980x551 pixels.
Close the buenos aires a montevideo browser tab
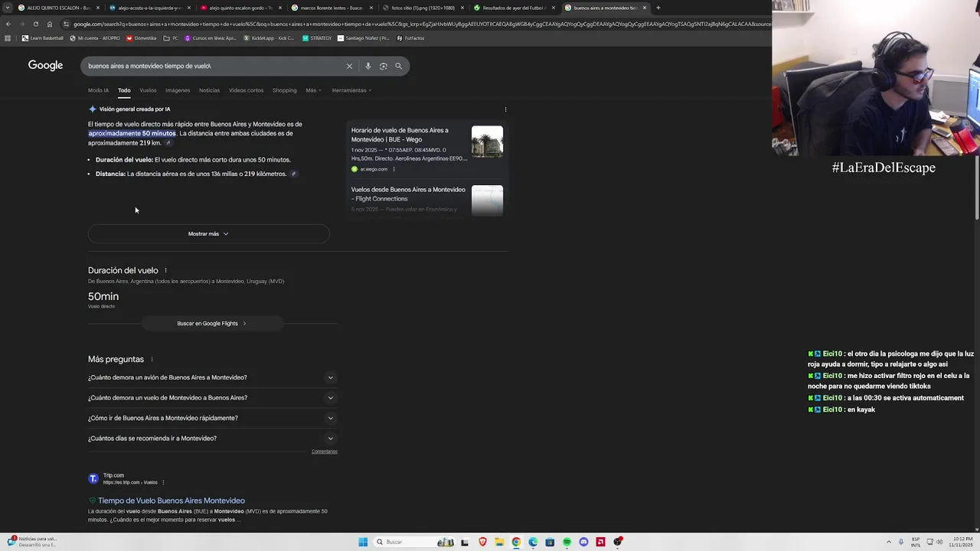[645, 8]
